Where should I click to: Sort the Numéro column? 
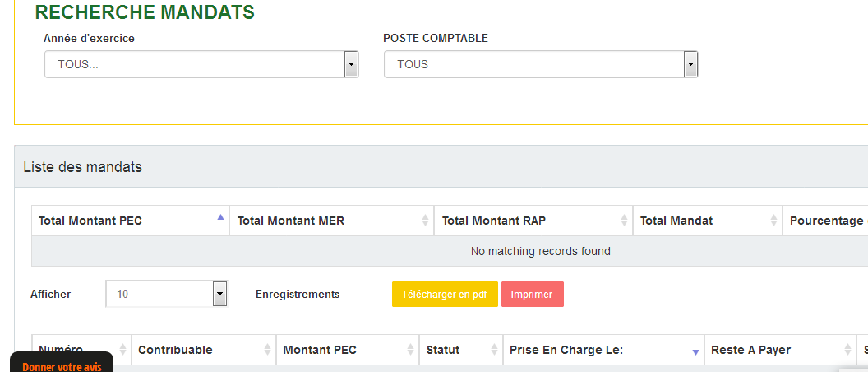tap(122, 350)
